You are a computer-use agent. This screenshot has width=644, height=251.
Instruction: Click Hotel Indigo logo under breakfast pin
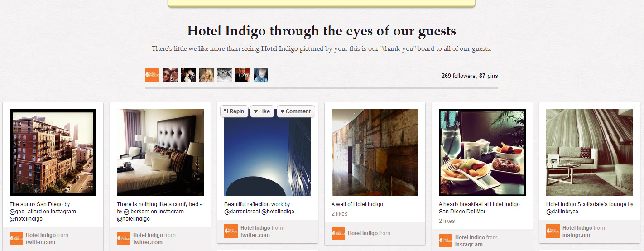coord(446,241)
